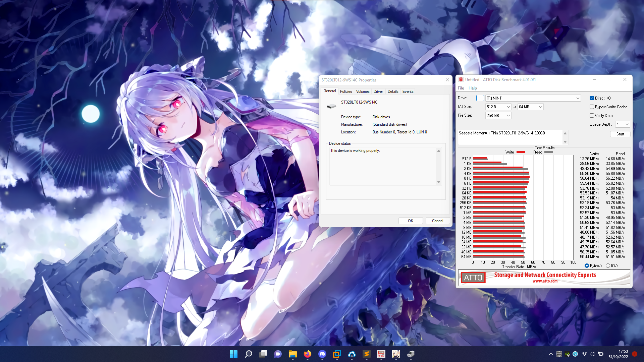Switch to the Volumes tab
Screen dimensions: 644x362
click(363, 91)
